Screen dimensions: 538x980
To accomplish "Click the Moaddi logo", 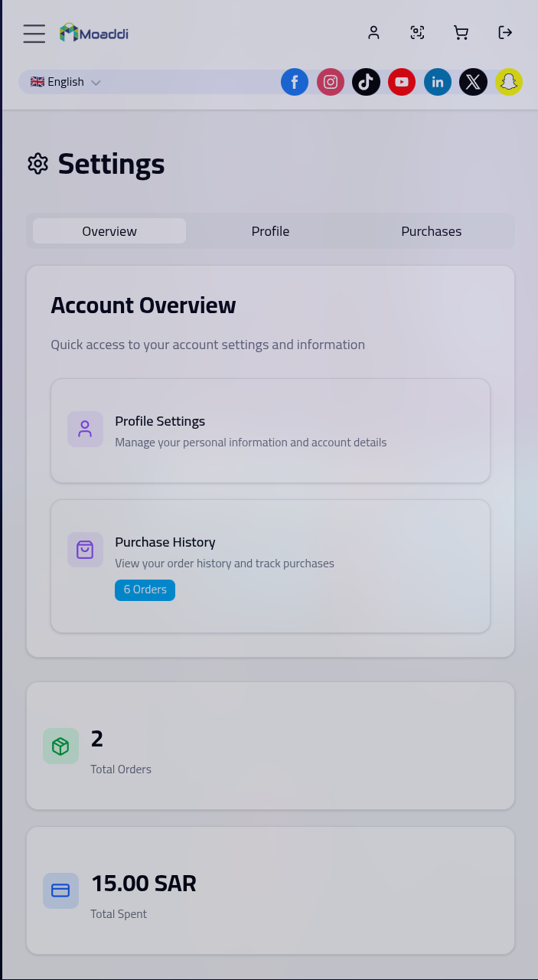I will [94, 33].
